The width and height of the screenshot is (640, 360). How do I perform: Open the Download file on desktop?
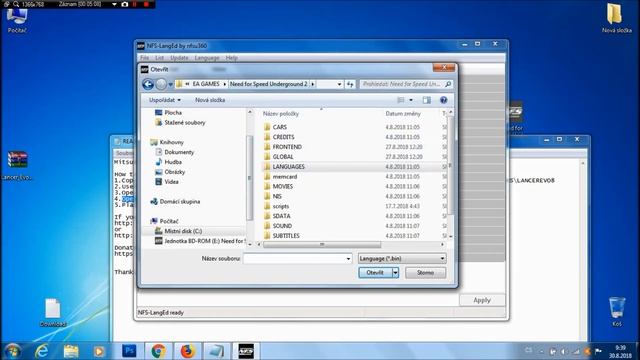click(53, 313)
